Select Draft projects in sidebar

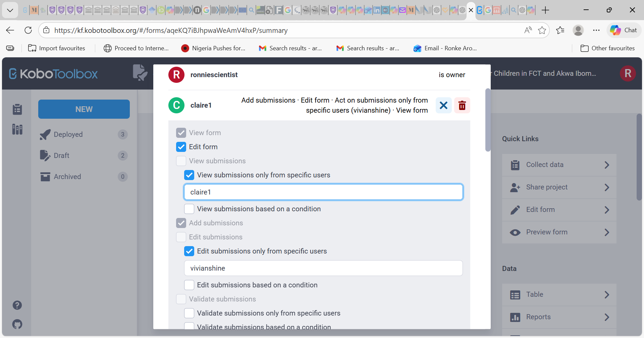[61, 156]
